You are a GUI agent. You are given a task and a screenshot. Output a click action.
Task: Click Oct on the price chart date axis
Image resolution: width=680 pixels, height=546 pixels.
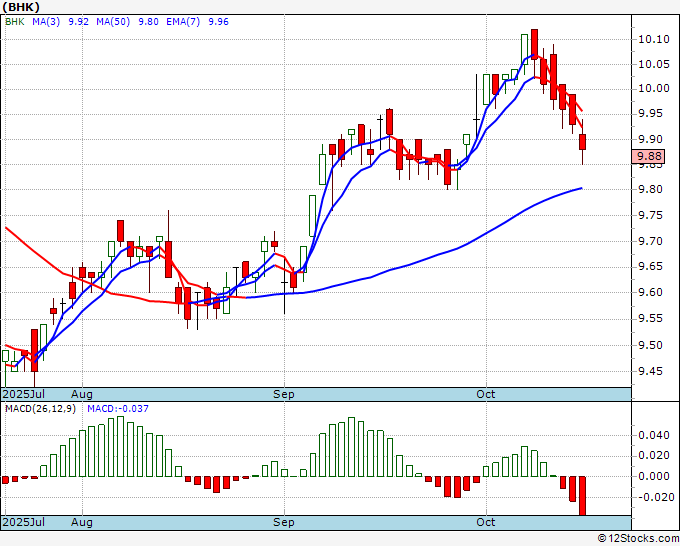click(x=486, y=394)
